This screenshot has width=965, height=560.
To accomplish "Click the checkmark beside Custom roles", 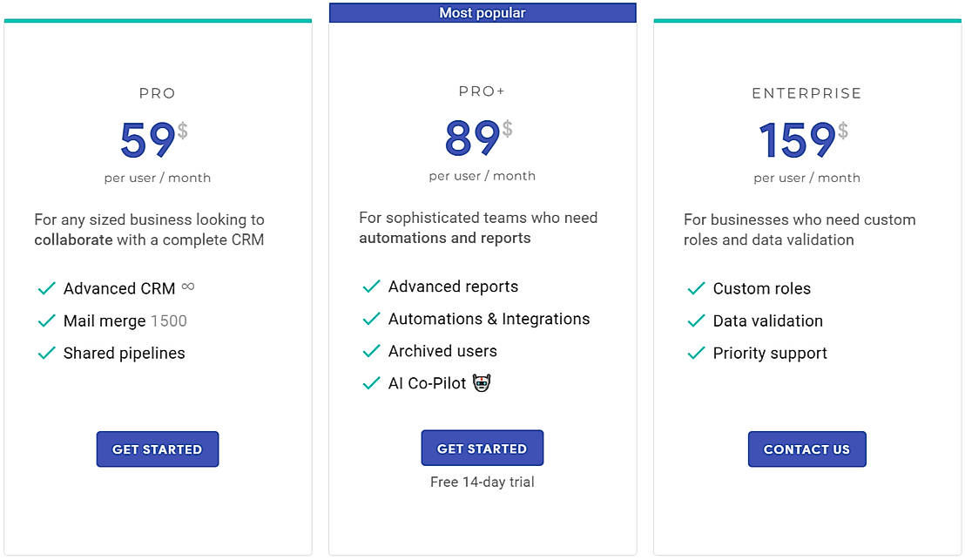I will pos(696,288).
